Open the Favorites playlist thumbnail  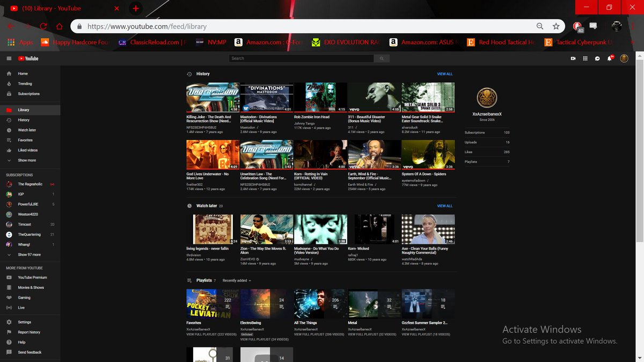[213, 303]
